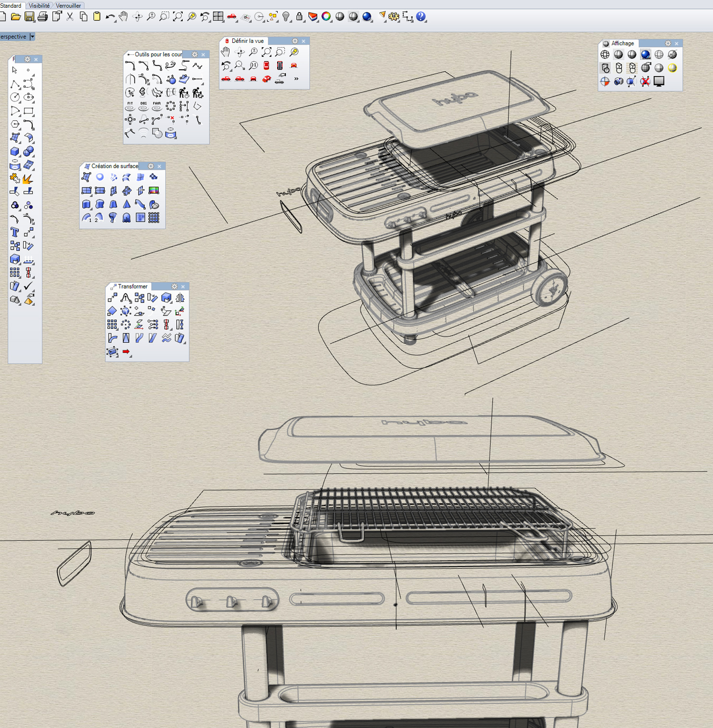
Task: Switch to the Visibilité toolbar tab
Action: pyautogui.click(x=39, y=6)
